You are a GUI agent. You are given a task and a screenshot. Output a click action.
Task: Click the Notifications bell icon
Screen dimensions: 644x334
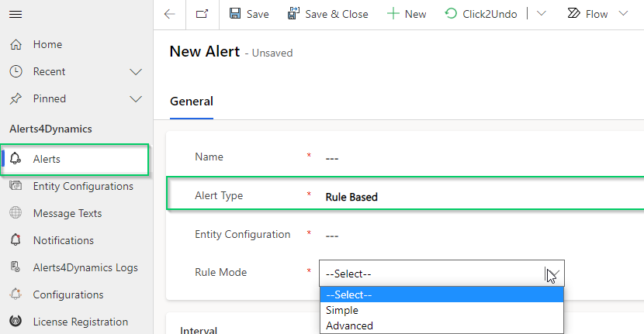click(16, 240)
